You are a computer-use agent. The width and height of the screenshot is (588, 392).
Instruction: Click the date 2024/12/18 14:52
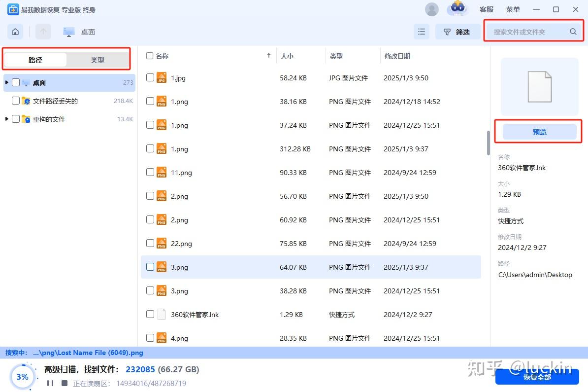412,102
